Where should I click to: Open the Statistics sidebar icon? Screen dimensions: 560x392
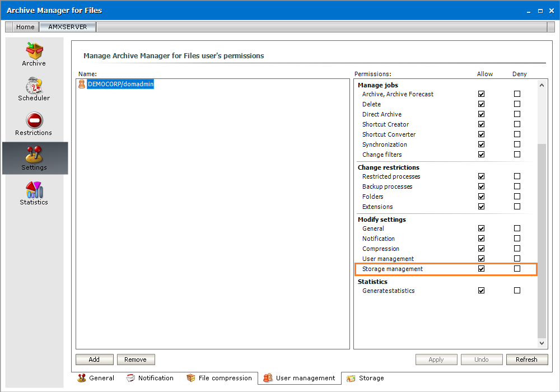coord(34,190)
